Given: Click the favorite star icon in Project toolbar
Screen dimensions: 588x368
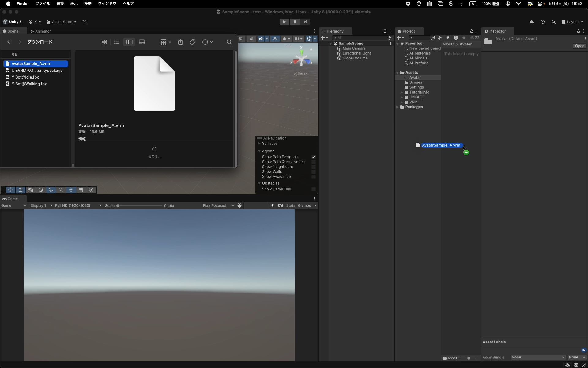Looking at the screenshot, I should click(464, 38).
